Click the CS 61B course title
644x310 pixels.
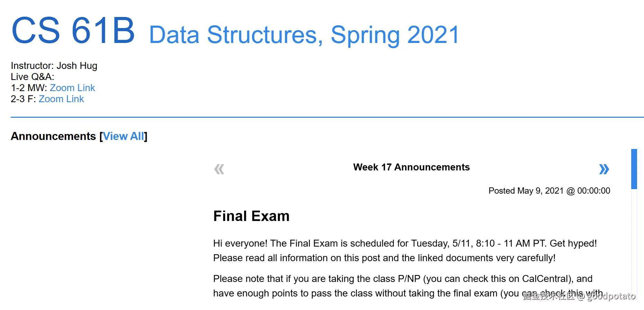click(x=73, y=31)
